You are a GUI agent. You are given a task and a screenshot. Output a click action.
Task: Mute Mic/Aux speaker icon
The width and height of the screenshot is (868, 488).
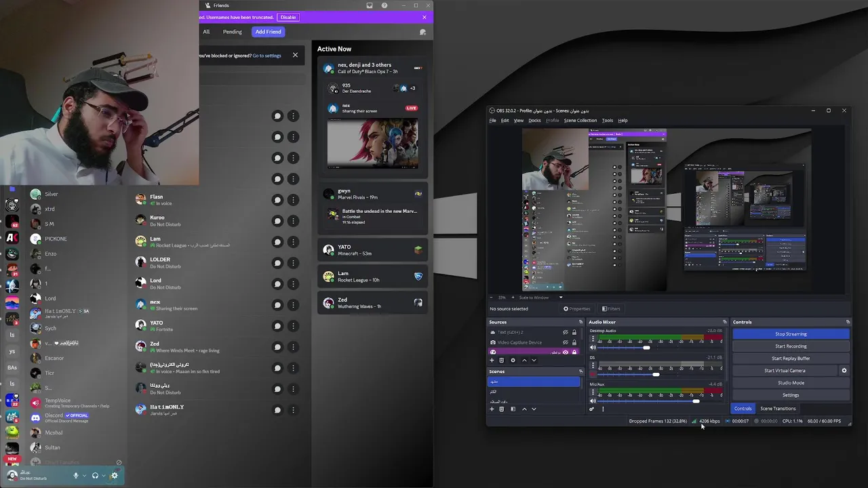click(593, 401)
